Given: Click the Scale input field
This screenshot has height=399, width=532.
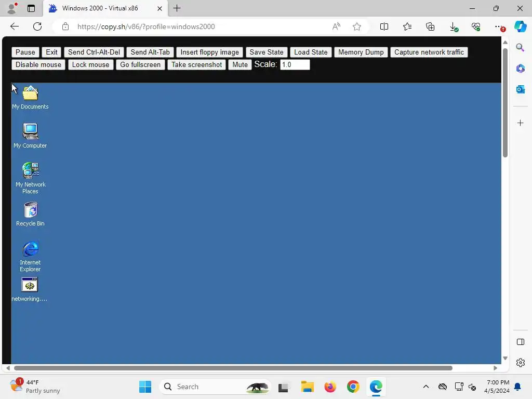Looking at the screenshot, I should click(x=295, y=65).
